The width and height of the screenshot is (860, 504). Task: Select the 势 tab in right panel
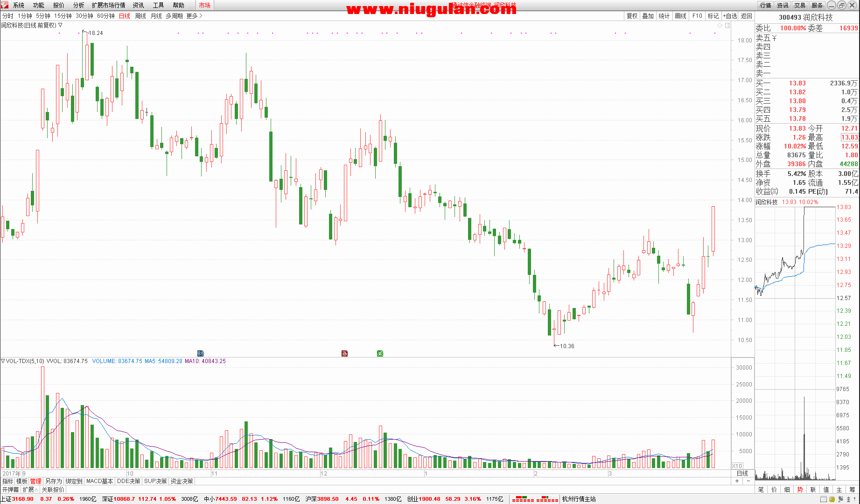coord(800,490)
